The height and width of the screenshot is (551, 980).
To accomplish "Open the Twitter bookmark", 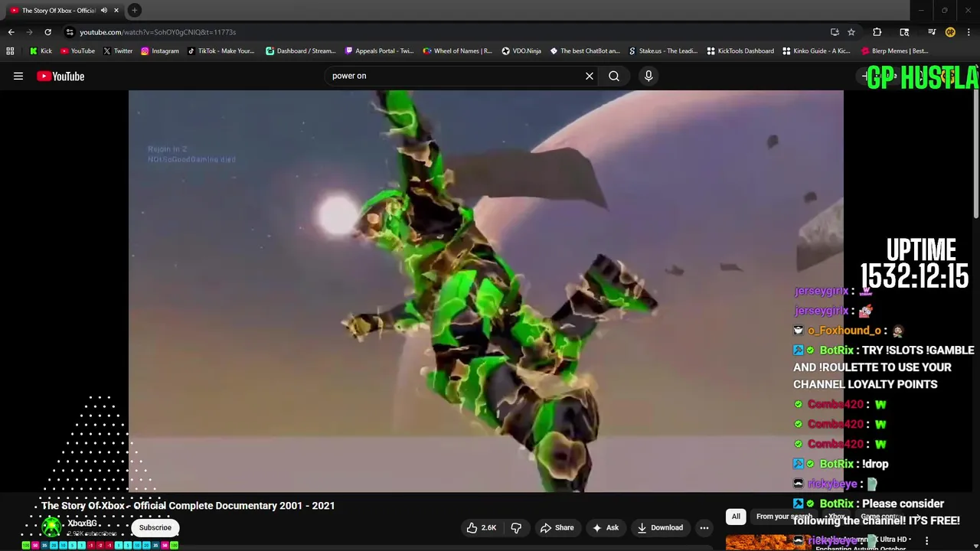I will (x=117, y=51).
